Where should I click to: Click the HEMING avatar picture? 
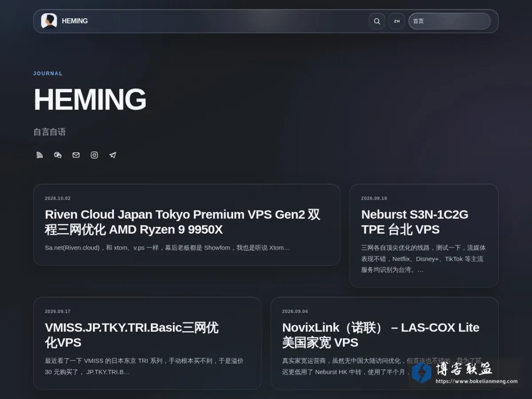click(49, 21)
